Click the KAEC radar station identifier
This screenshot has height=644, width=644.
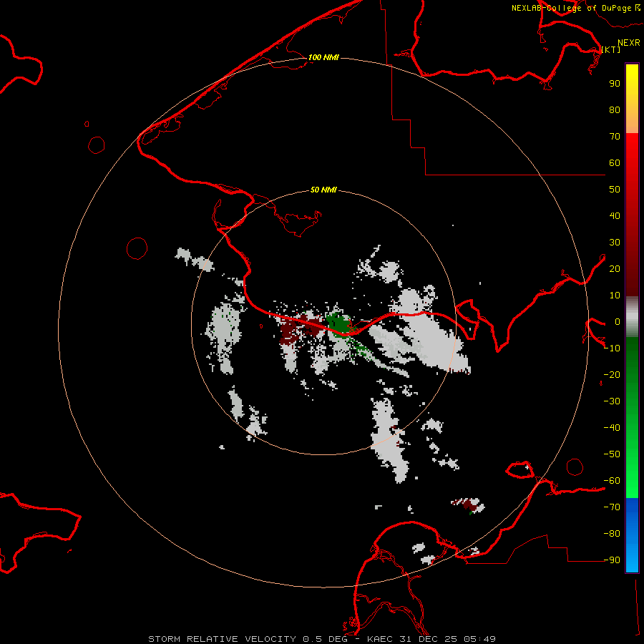pos(380,639)
